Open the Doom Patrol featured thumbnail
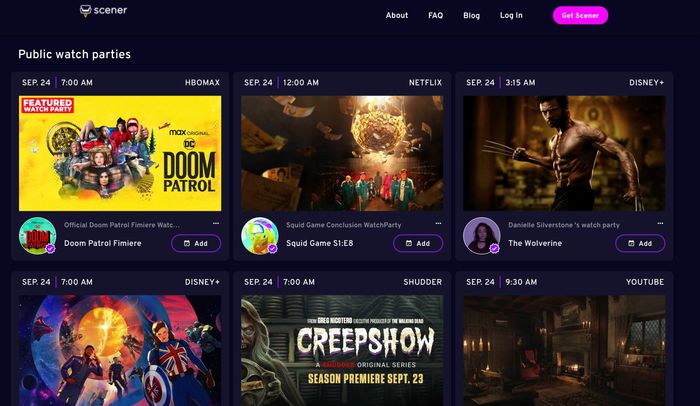 click(x=120, y=153)
